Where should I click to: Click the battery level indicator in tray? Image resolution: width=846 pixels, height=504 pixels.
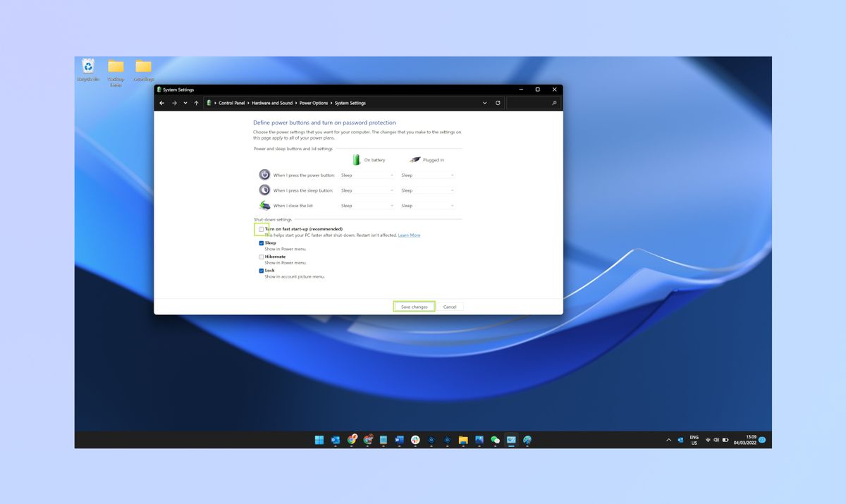click(725, 440)
